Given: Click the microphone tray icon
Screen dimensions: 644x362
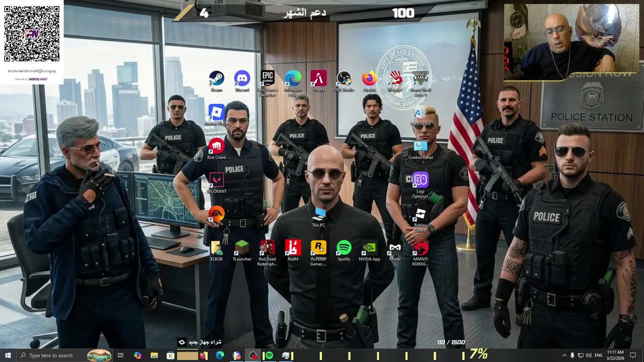Looking at the screenshot, I should click(x=572, y=355).
